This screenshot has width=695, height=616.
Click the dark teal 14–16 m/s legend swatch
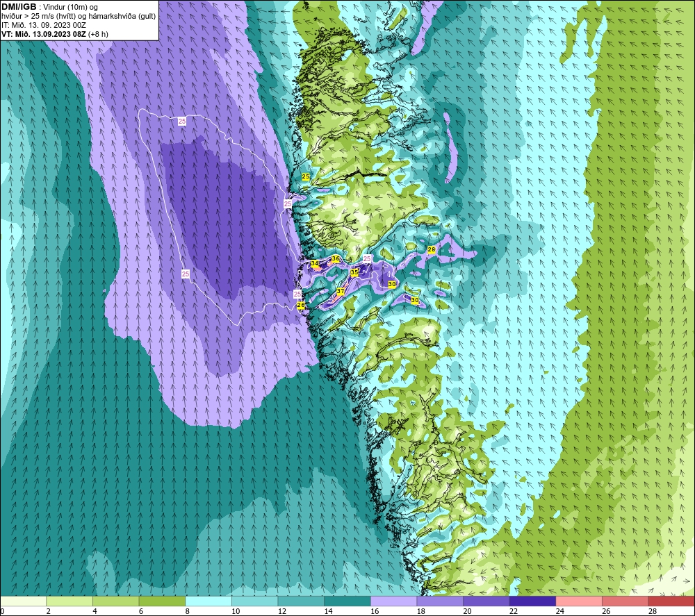347,601
